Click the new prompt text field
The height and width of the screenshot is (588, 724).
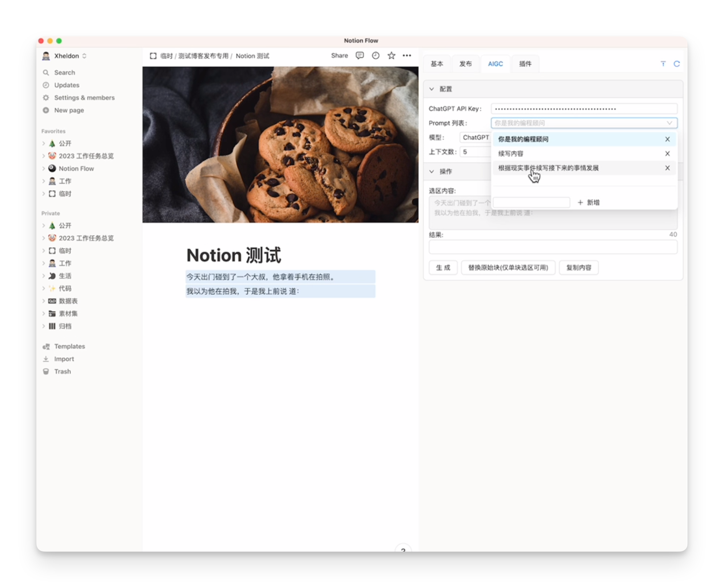click(x=532, y=202)
